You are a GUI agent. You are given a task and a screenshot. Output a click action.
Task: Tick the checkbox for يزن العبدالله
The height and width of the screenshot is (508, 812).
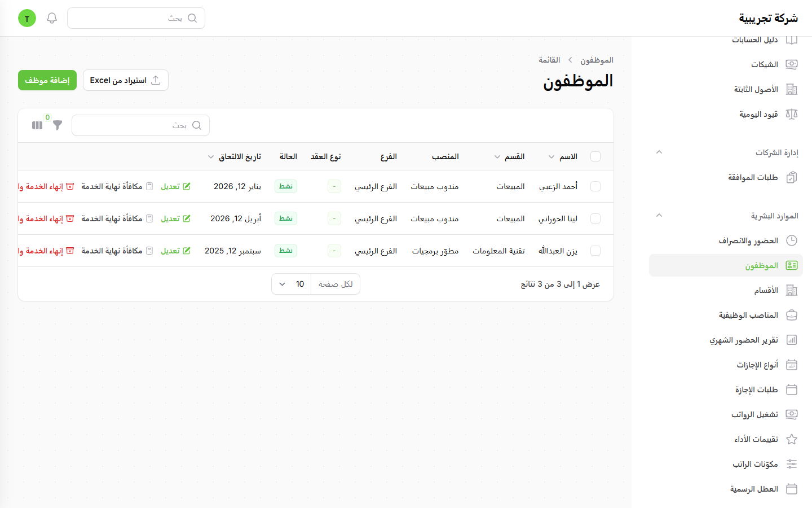tap(595, 251)
